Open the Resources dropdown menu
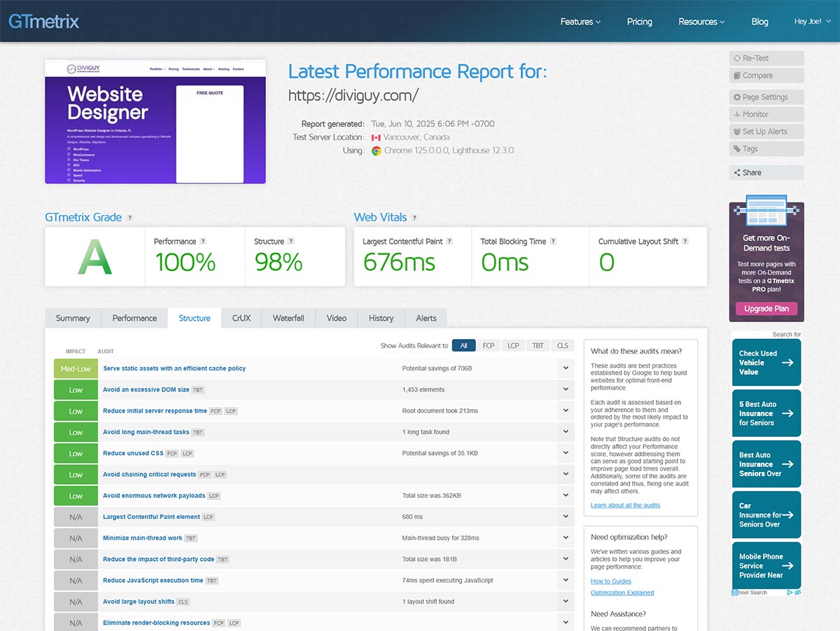The height and width of the screenshot is (631, 840). (x=701, y=22)
